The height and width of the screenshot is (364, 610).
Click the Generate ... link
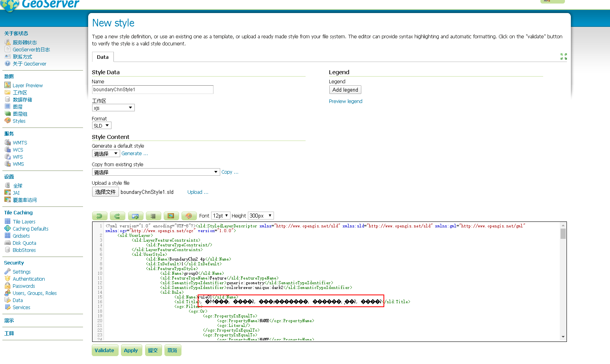pyautogui.click(x=134, y=154)
